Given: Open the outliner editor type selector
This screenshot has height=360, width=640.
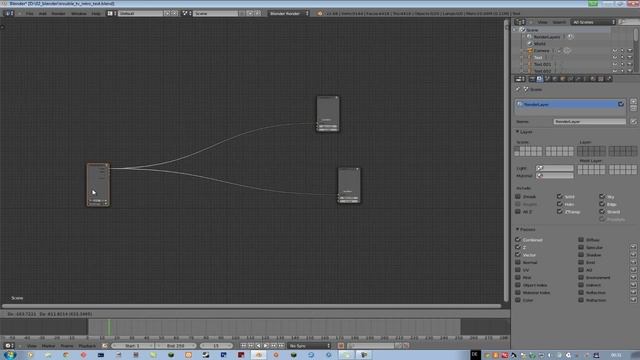Looking at the screenshot, I should click(520, 22).
